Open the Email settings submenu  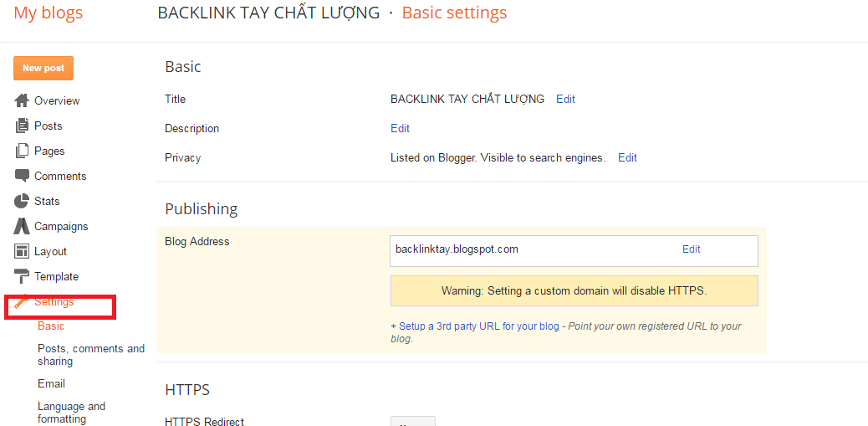pyautogui.click(x=51, y=383)
